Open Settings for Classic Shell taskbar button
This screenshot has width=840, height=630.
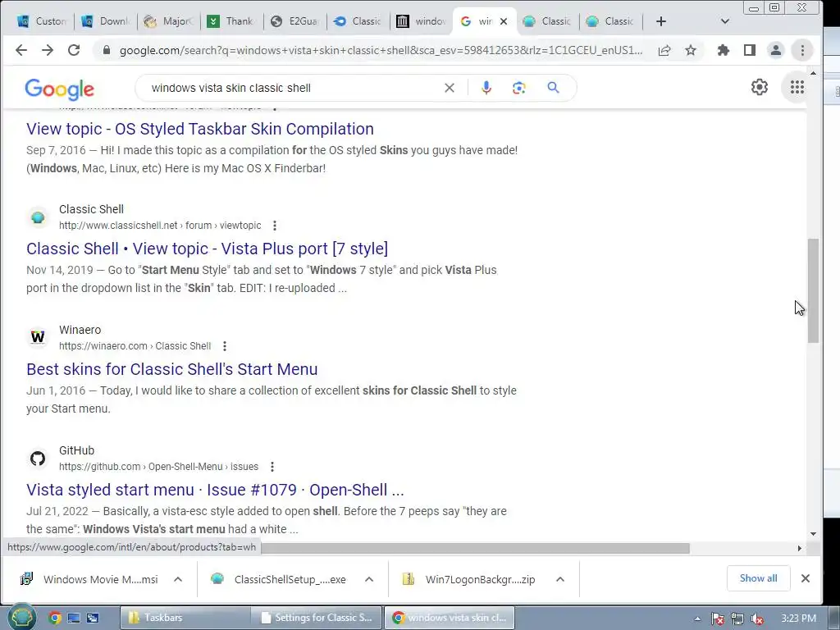(316, 618)
